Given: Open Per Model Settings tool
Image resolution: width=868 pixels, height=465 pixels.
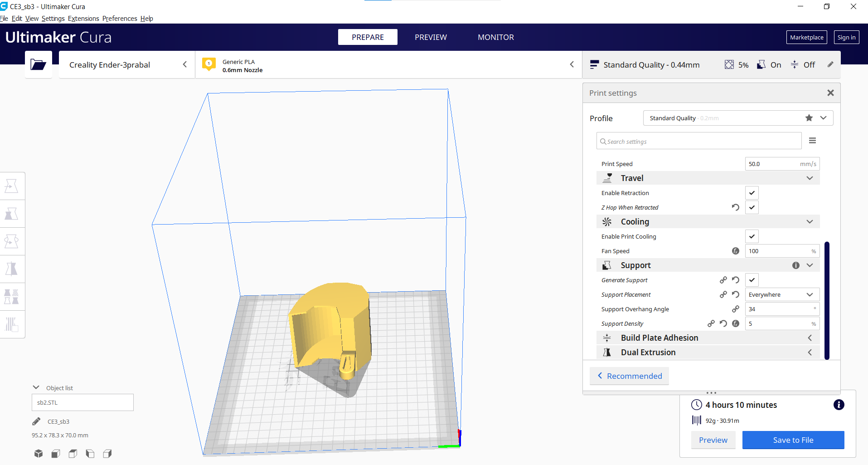Looking at the screenshot, I should coord(11,297).
